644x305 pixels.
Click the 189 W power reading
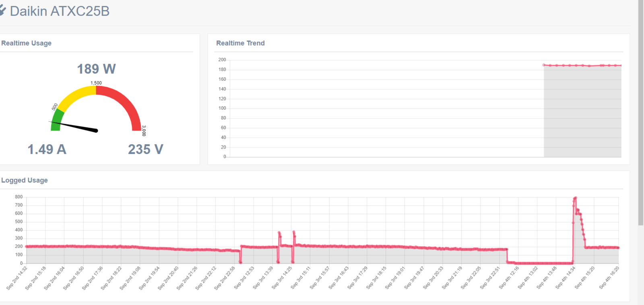click(96, 69)
